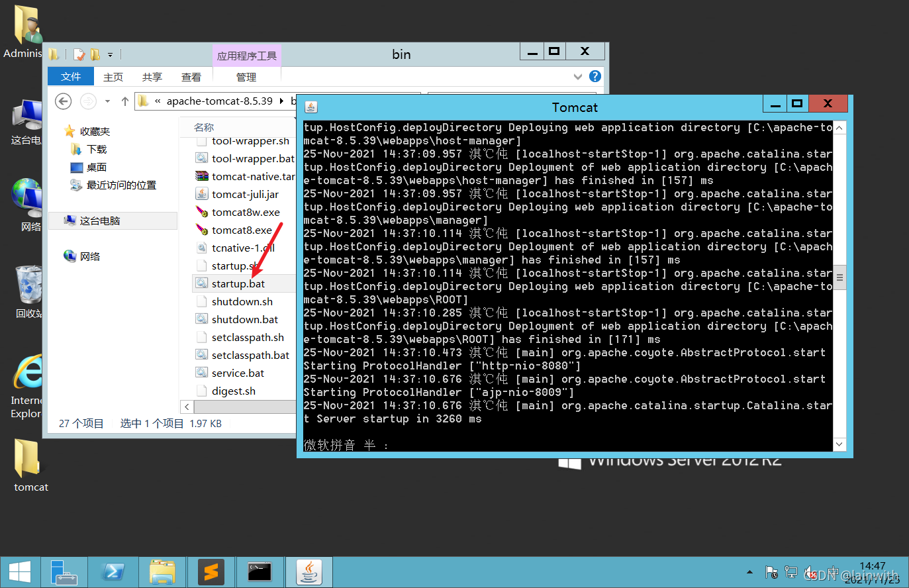909x588 pixels.
Task: Click tomcat8w.exe file icon
Action: 202,212
